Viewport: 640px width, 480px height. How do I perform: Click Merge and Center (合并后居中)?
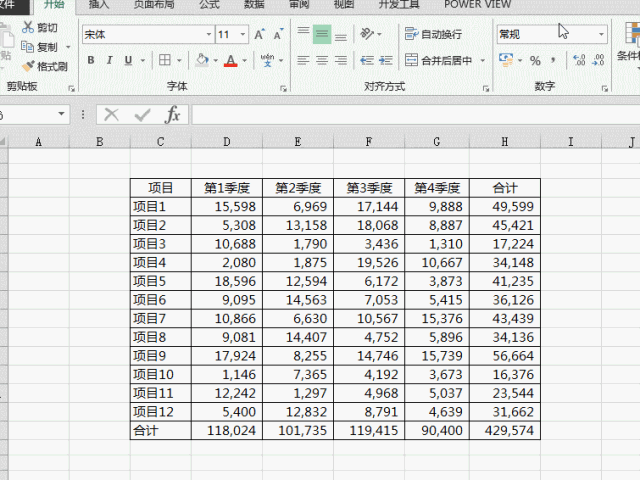(438, 60)
